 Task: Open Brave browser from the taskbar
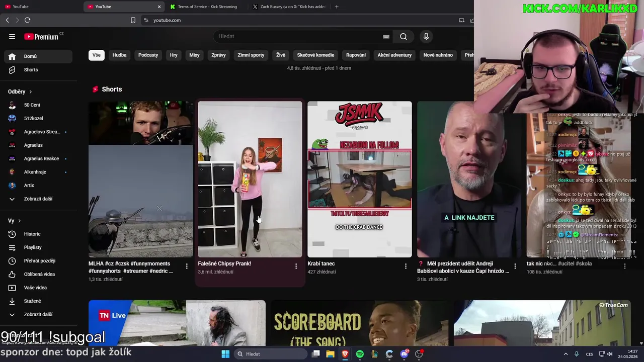pyautogui.click(x=345, y=354)
